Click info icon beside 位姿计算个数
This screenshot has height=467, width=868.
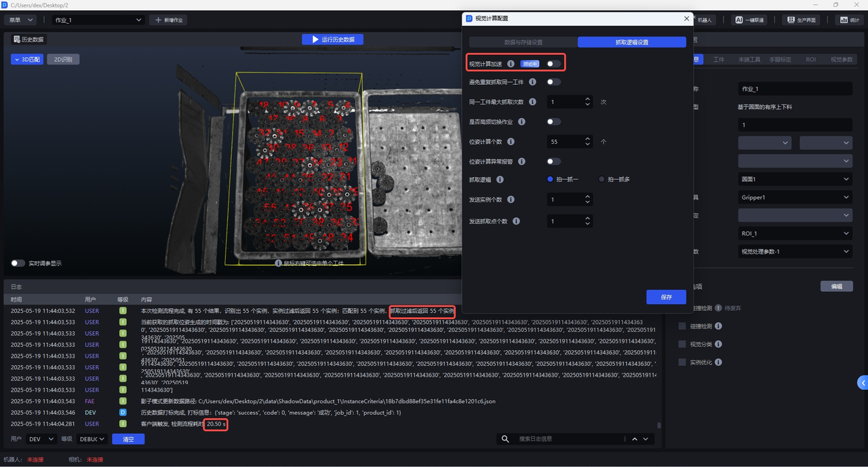click(x=511, y=142)
